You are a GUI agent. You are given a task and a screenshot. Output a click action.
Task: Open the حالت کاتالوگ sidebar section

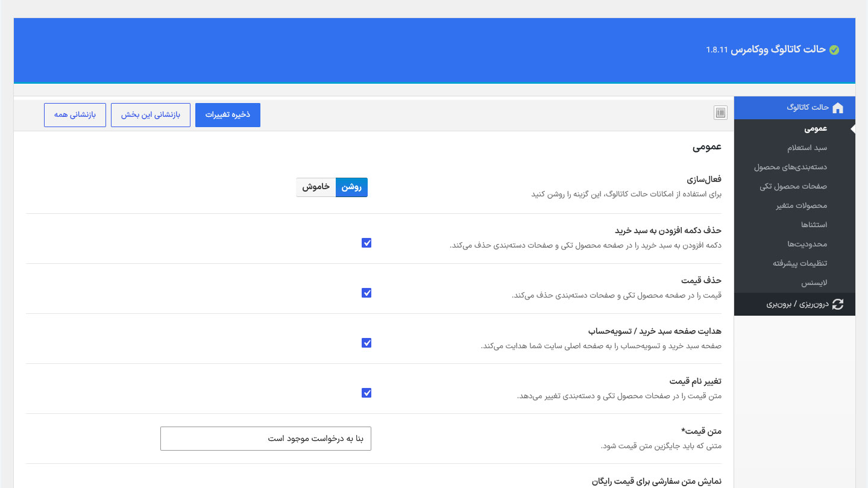click(x=794, y=108)
